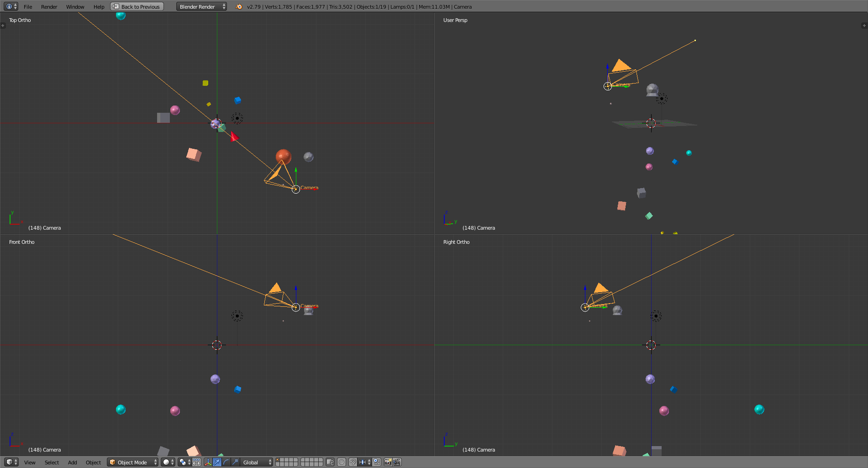The width and height of the screenshot is (868, 468).
Task: Select the rotate manipulator icon
Action: tap(226, 462)
